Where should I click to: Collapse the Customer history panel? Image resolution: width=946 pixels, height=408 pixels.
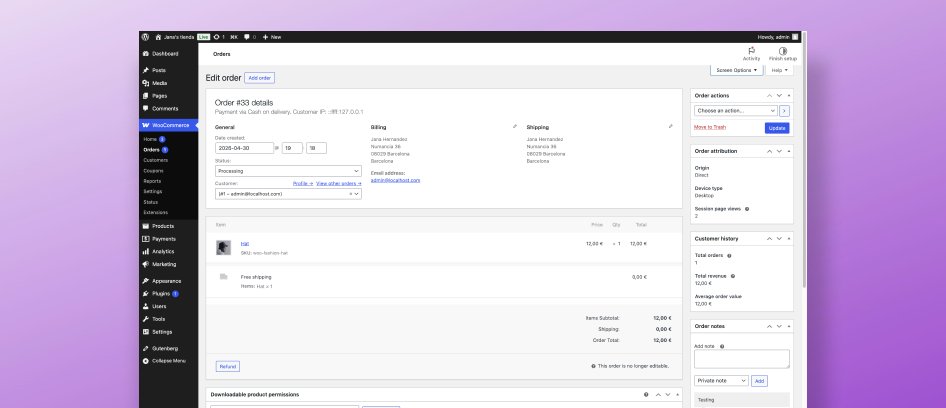[x=789, y=238]
